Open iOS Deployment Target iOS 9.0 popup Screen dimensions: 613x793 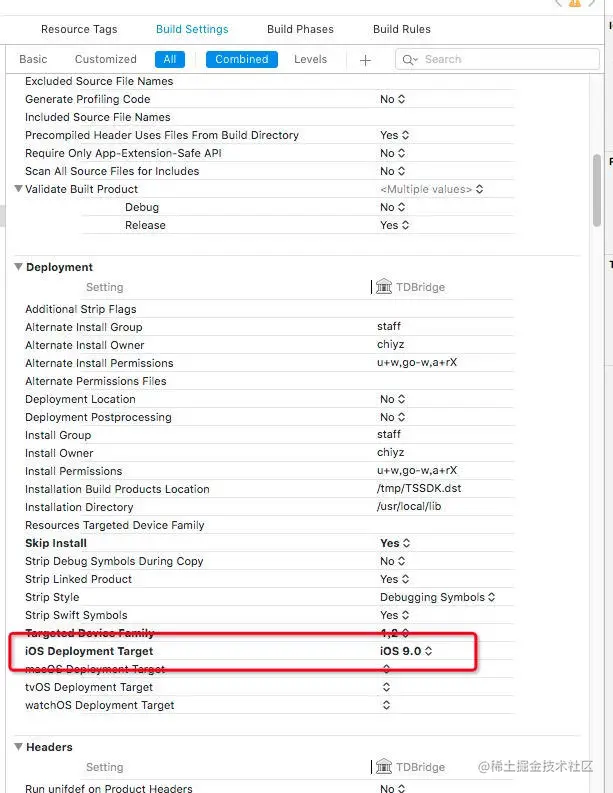[x=406, y=651]
